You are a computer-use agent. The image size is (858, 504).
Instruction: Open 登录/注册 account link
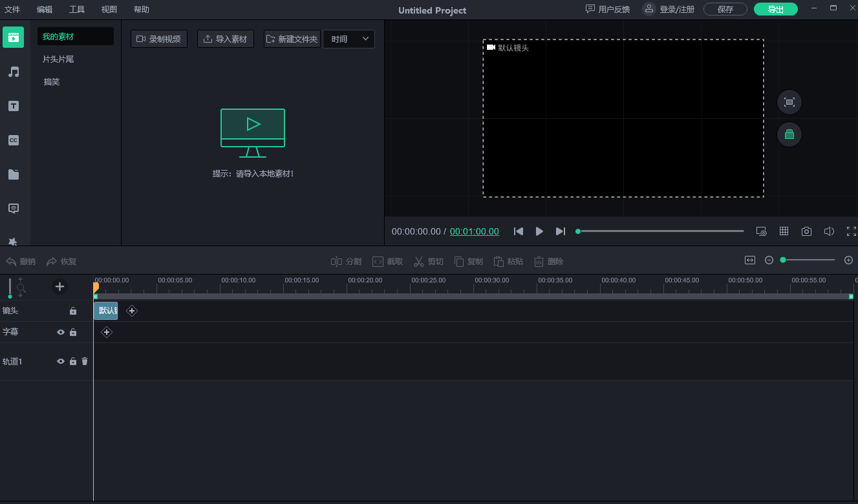pyautogui.click(x=669, y=9)
